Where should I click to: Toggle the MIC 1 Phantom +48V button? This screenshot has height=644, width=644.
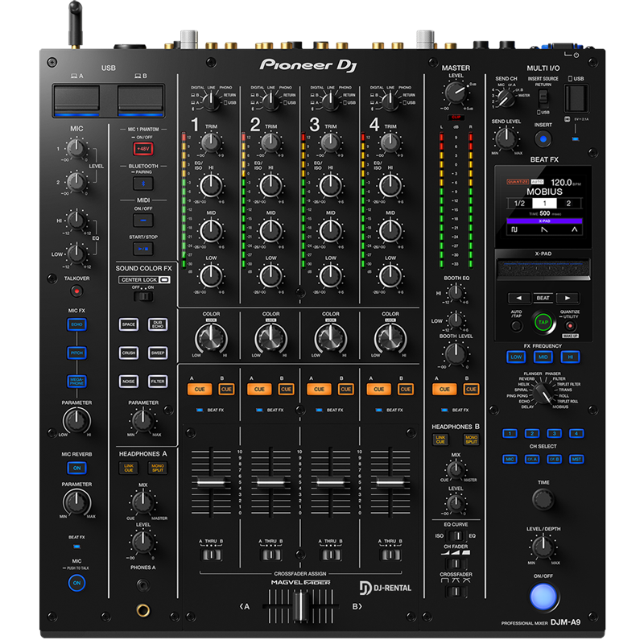click(x=143, y=149)
